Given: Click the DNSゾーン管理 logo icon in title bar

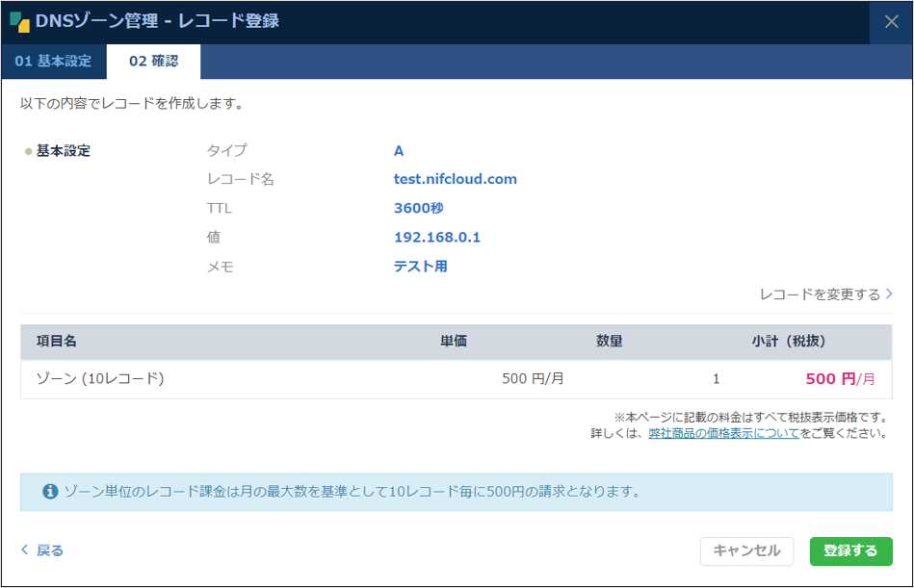Looking at the screenshot, I should tap(20, 20).
